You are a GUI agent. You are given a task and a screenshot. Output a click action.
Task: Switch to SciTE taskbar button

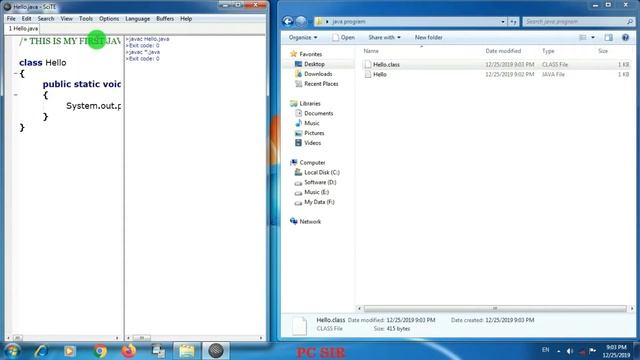(216, 351)
